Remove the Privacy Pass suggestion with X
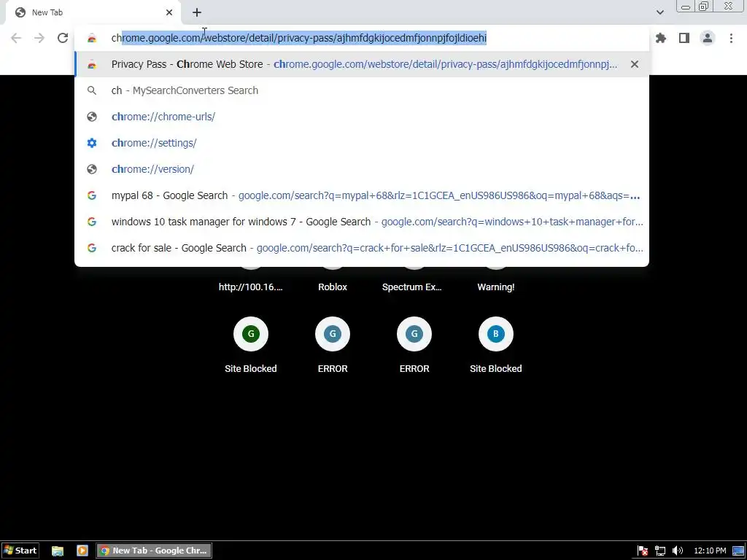Viewport: 747px width, 560px height. tap(635, 64)
